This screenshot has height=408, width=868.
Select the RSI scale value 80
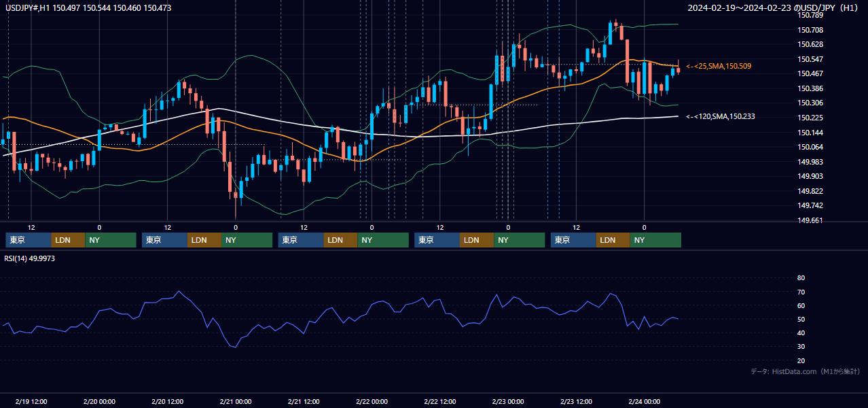(801, 278)
